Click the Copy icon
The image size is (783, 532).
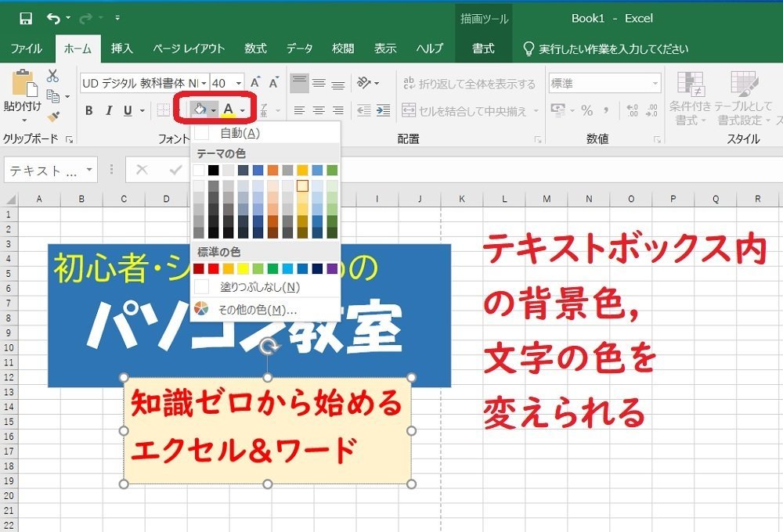(52, 94)
